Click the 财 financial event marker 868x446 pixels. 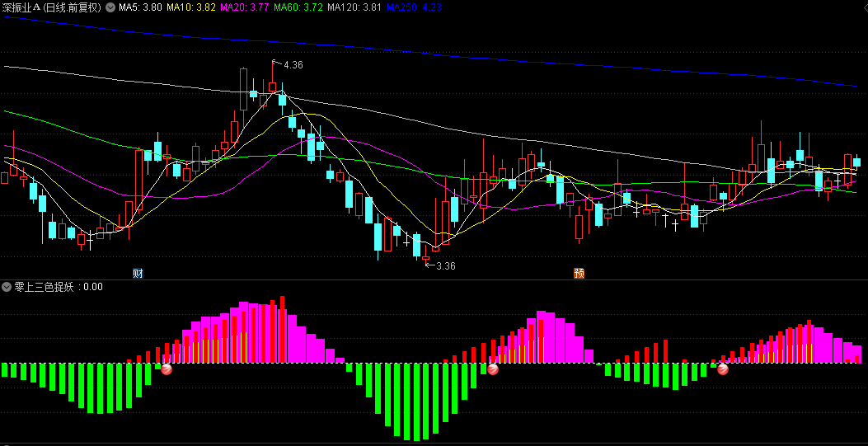(x=138, y=274)
